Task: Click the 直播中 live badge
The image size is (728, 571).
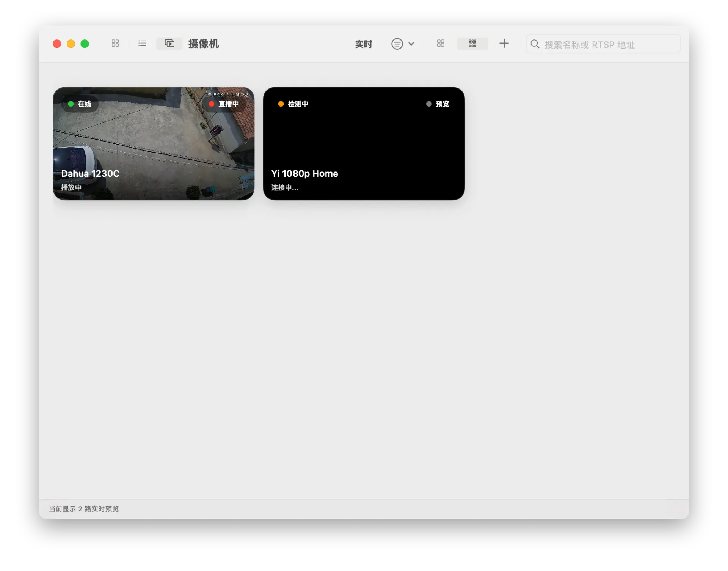Action: (x=224, y=104)
